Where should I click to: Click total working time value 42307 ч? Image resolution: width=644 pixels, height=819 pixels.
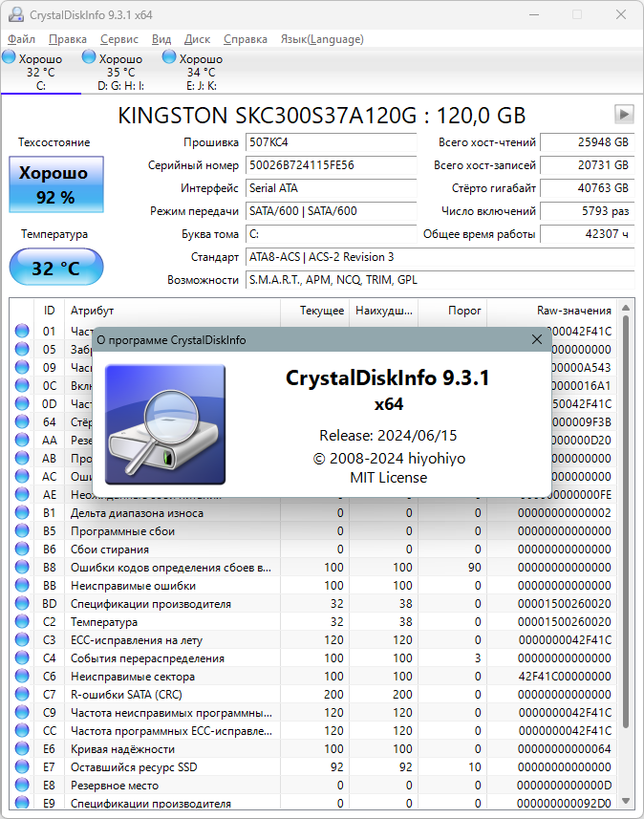pyautogui.click(x=587, y=234)
